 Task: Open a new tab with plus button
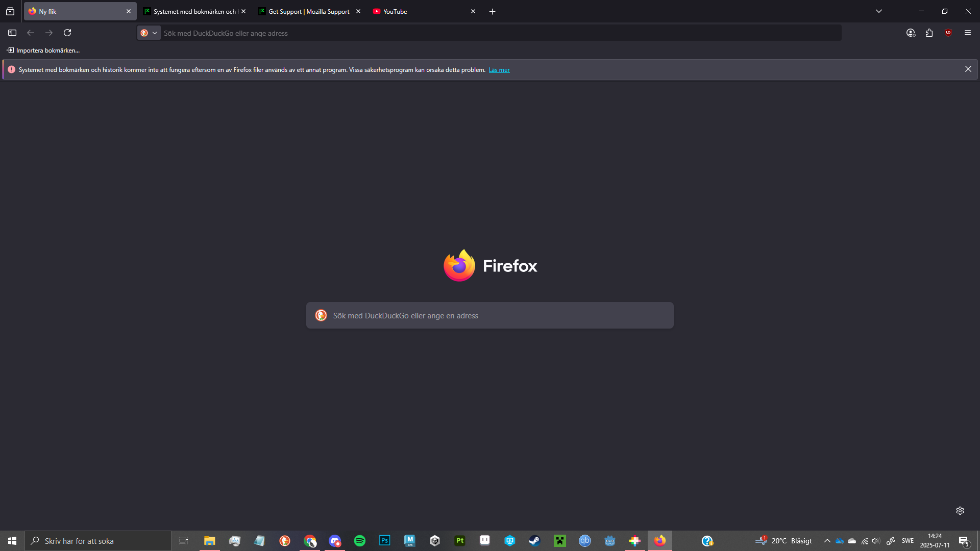point(493,11)
